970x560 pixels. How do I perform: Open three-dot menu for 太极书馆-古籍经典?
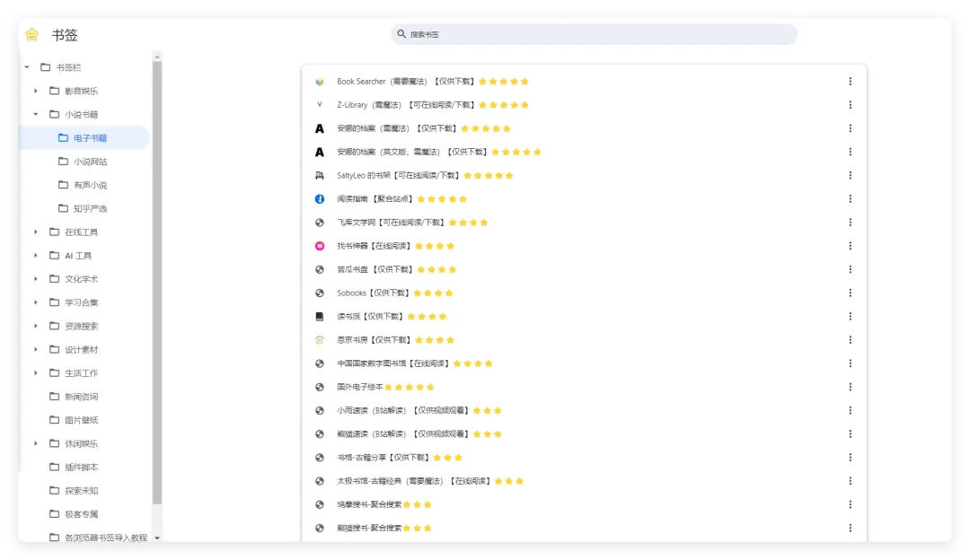tap(850, 481)
